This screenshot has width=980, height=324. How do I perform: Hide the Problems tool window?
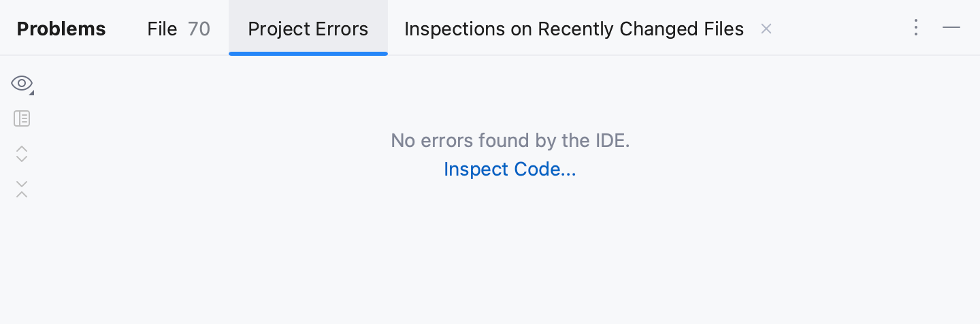(951, 28)
